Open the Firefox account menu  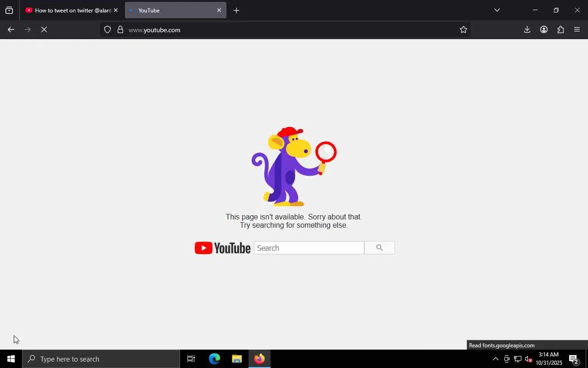click(544, 30)
